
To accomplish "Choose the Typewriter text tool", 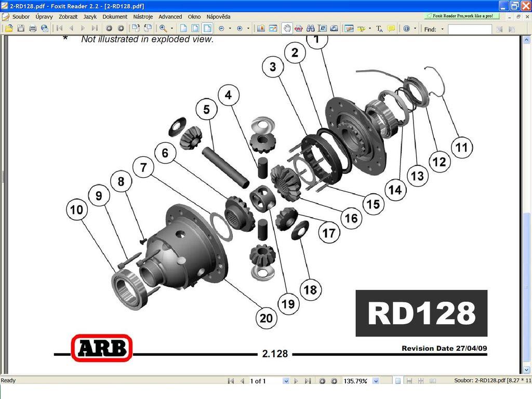I will coord(379,29).
